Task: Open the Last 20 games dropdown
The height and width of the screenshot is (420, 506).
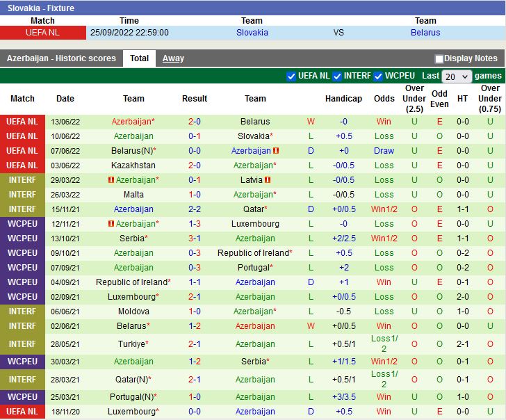Action: click(456, 76)
